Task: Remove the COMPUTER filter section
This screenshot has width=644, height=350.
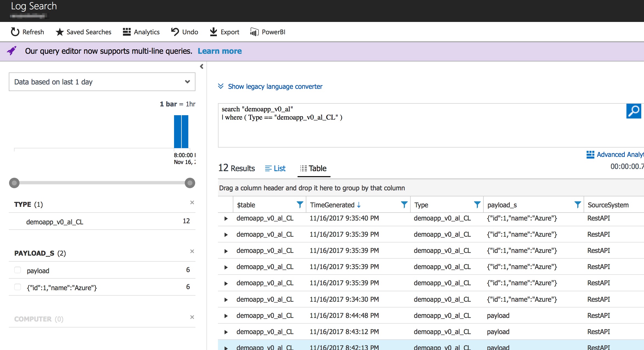Action: [x=192, y=317]
